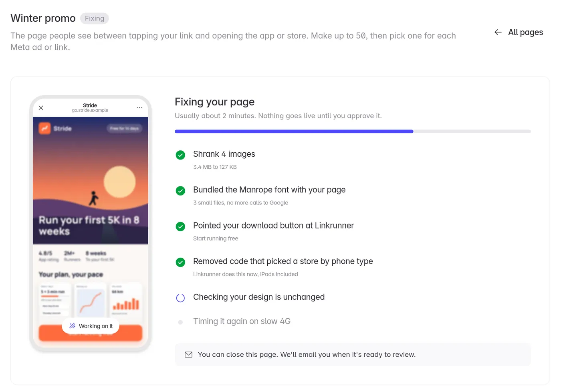561x392 pixels.
Task: Click the envelope icon in email notice
Action: [x=188, y=355]
